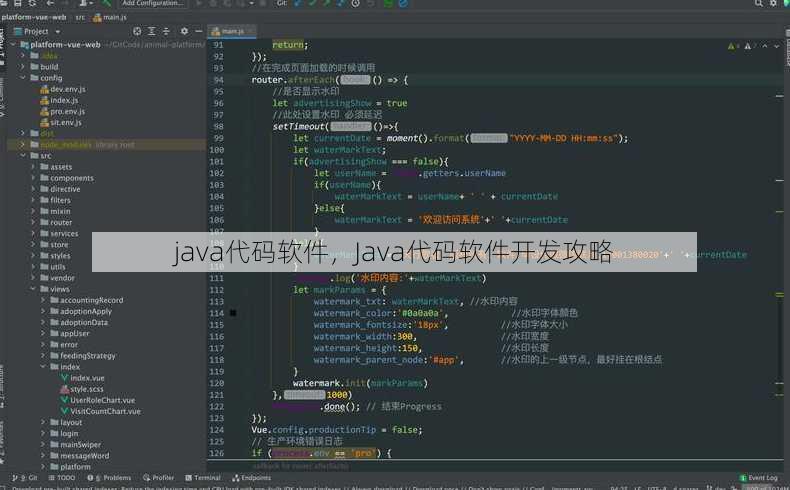Screen dimensions: 790x490
Task: Select the mainSwiper folder
Action: [76, 444]
